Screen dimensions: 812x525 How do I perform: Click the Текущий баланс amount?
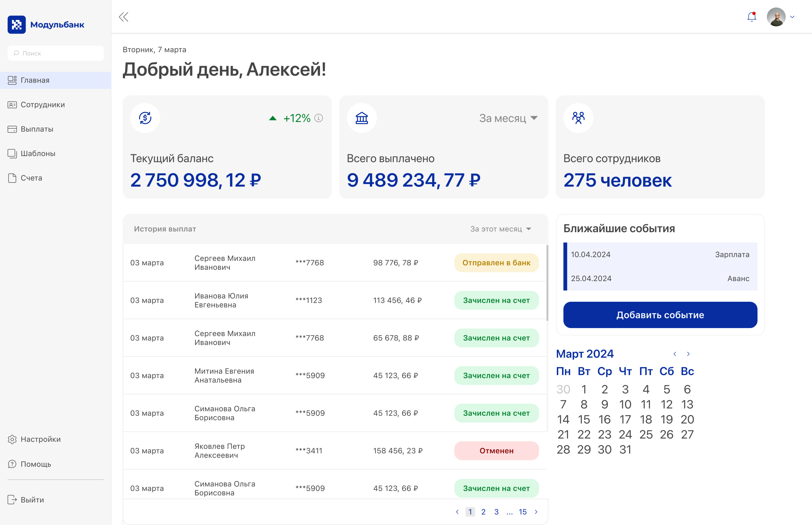coord(195,180)
